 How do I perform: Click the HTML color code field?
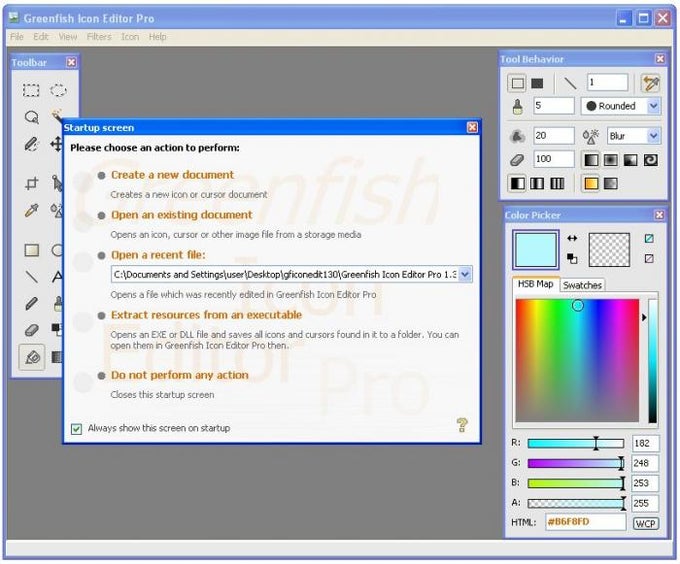585,522
